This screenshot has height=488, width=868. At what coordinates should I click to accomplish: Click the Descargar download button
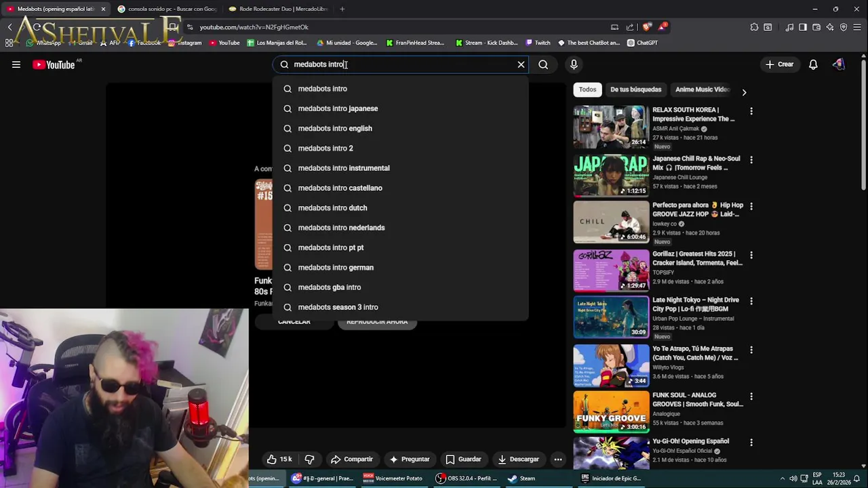[518, 459]
